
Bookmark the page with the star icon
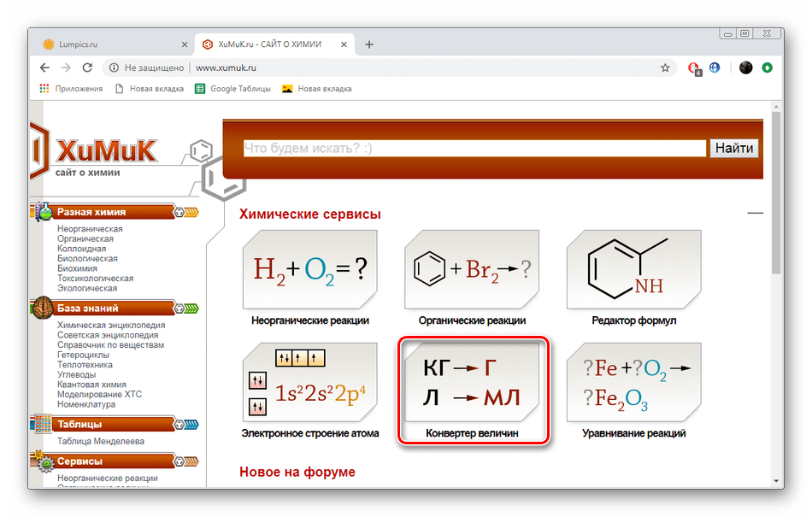665,68
